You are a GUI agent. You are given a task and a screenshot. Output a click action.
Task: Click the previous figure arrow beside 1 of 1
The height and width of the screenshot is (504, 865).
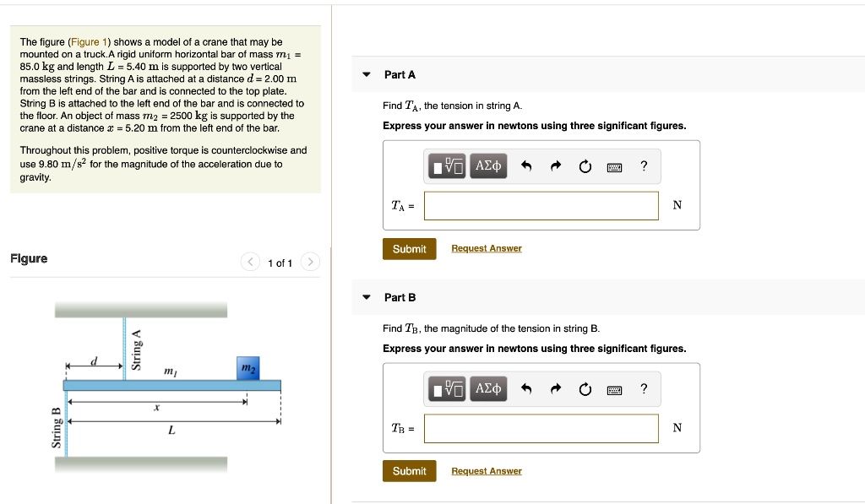point(250,263)
